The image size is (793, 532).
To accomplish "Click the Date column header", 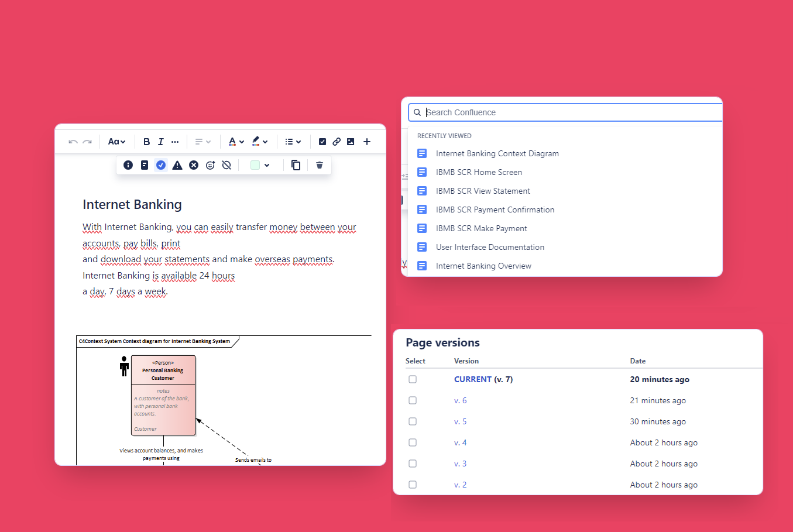I will 638,361.
